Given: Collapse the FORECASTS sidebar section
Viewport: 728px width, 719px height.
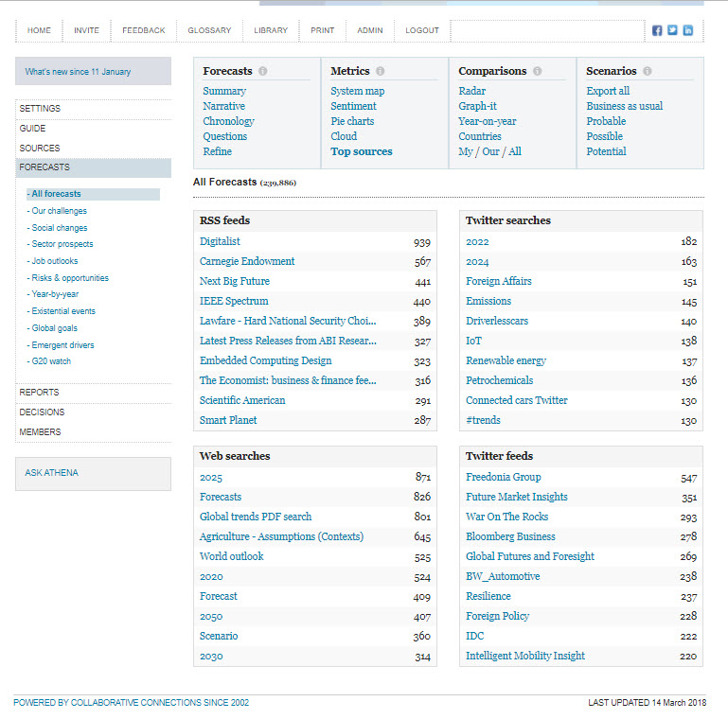Looking at the screenshot, I should (93, 167).
